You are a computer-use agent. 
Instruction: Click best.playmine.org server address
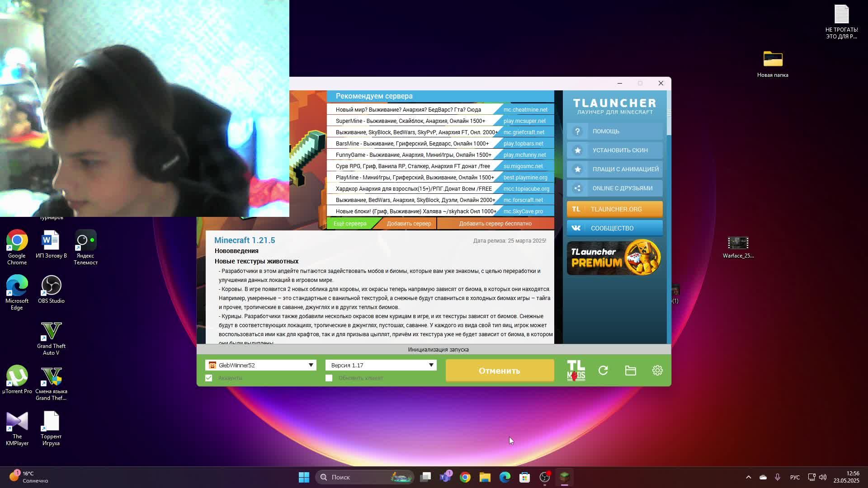[x=525, y=177]
